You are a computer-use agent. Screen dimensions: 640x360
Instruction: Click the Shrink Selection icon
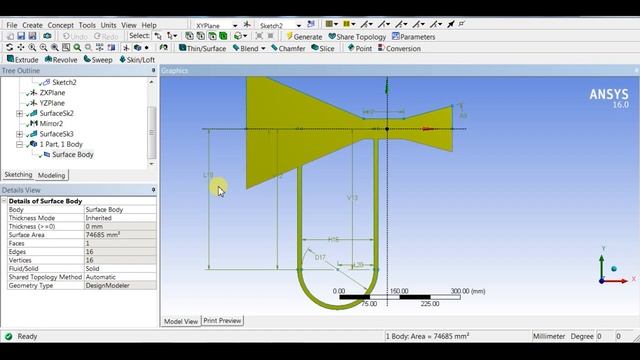coord(270,36)
